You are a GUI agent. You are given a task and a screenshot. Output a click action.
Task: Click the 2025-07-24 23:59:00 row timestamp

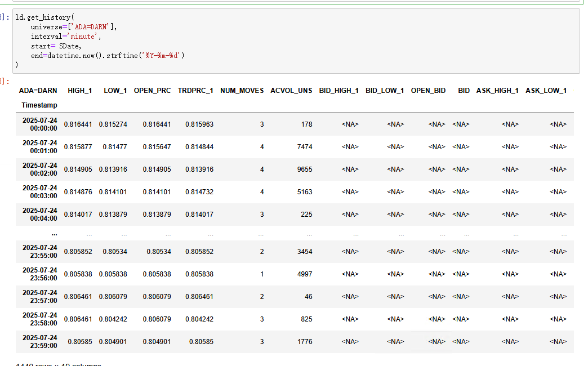coord(40,342)
